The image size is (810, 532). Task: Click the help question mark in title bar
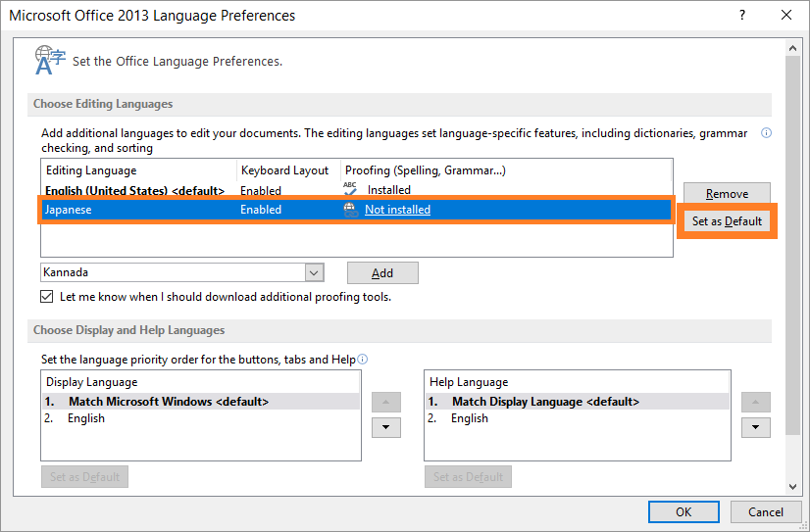pyautogui.click(x=741, y=15)
